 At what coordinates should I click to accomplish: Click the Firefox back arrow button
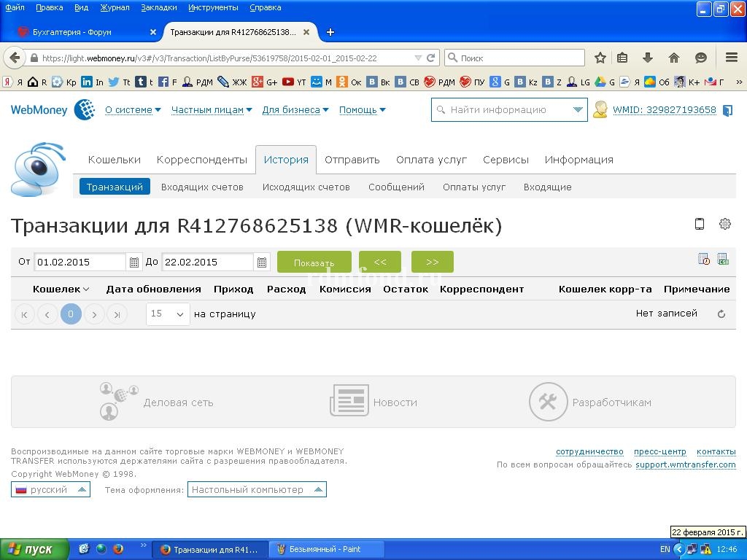click(15, 58)
